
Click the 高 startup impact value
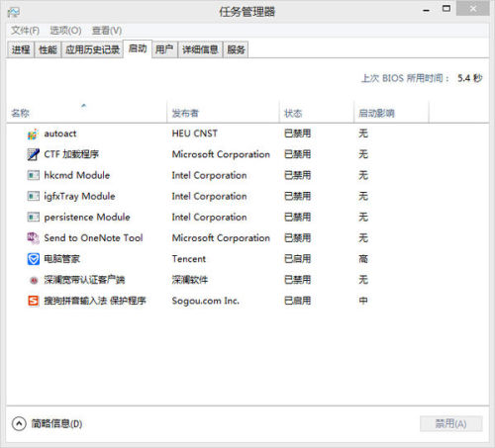[x=363, y=259]
